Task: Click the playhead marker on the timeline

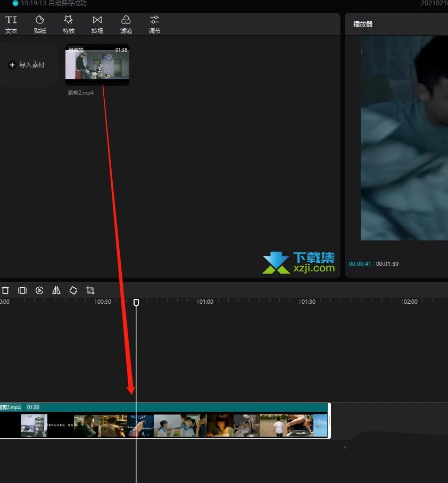Action: 136,302
